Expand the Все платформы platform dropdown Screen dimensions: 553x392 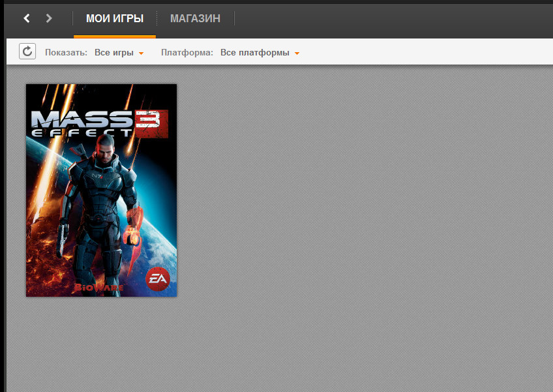[260, 53]
